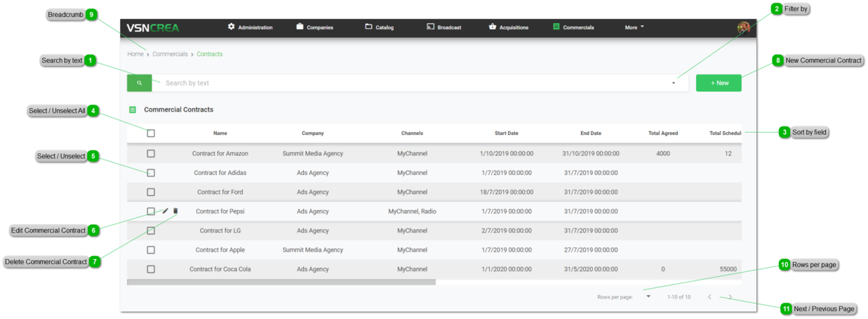
Task: Expand the filter dropdown in search bar
Action: [673, 83]
